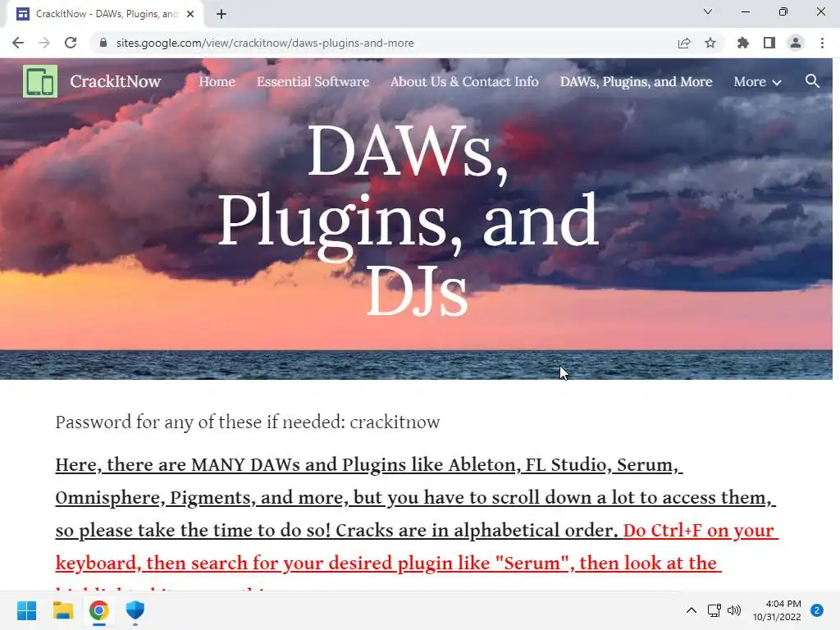Open a new tab with plus button
This screenshot has width=840, height=630.
pos(221,14)
